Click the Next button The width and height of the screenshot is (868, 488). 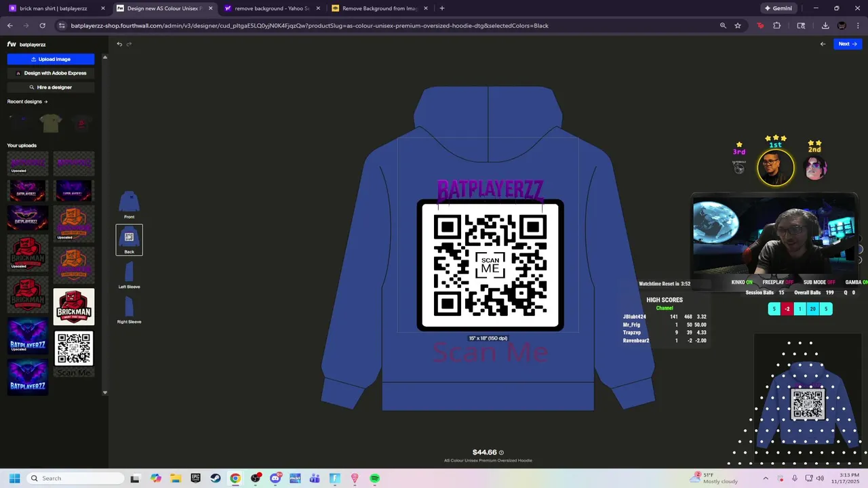847,44
